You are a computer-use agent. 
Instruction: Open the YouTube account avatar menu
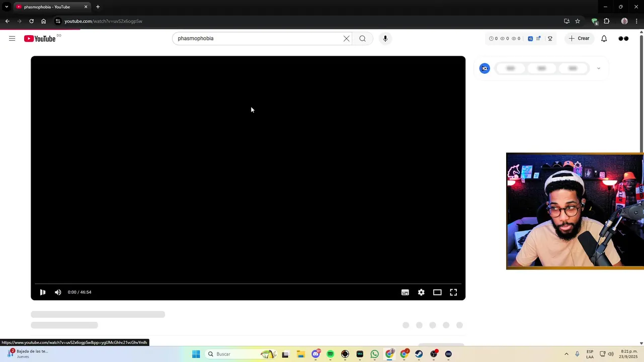coord(623,39)
